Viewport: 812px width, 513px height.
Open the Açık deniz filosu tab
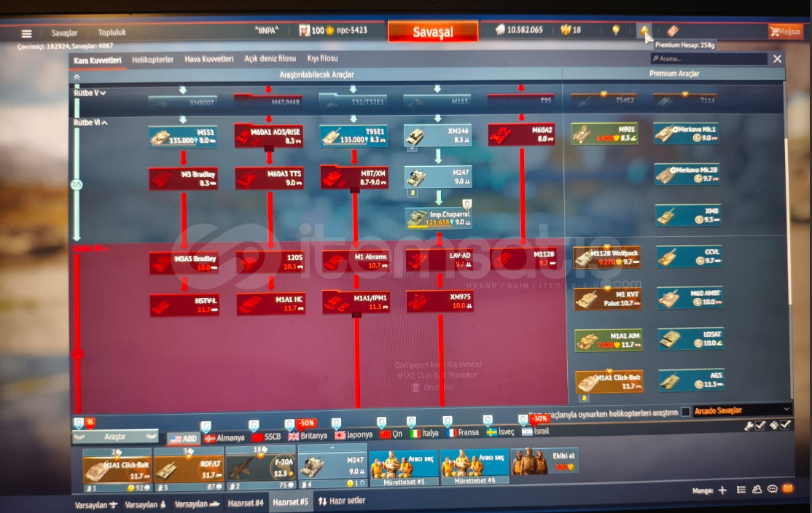click(x=270, y=59)
